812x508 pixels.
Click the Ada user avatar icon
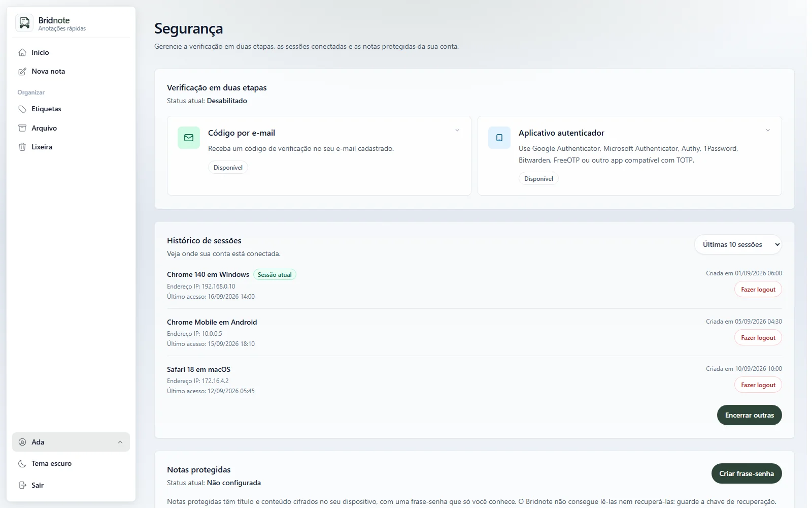[x=22, y=442]
